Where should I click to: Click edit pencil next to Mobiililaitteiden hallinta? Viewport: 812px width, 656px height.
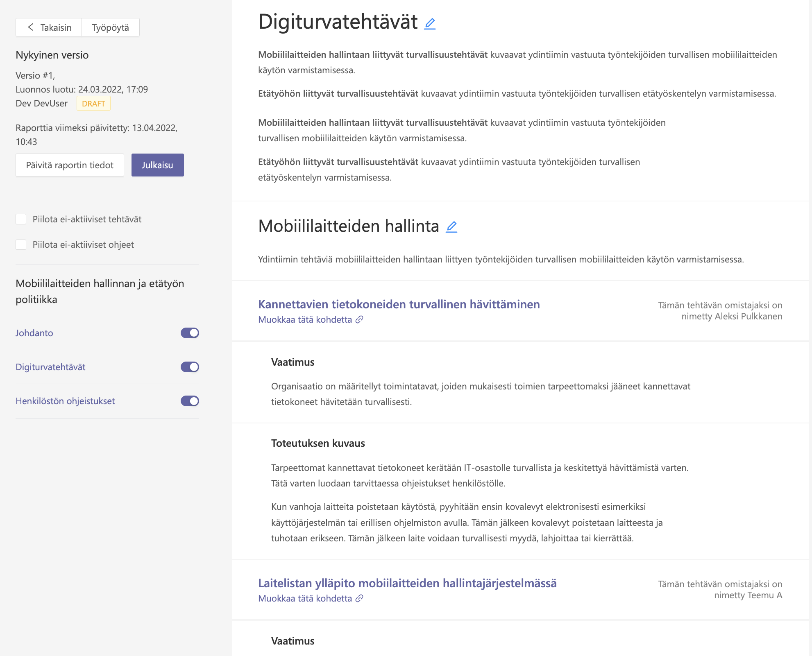pyautogui.click(x=451, y=227)
